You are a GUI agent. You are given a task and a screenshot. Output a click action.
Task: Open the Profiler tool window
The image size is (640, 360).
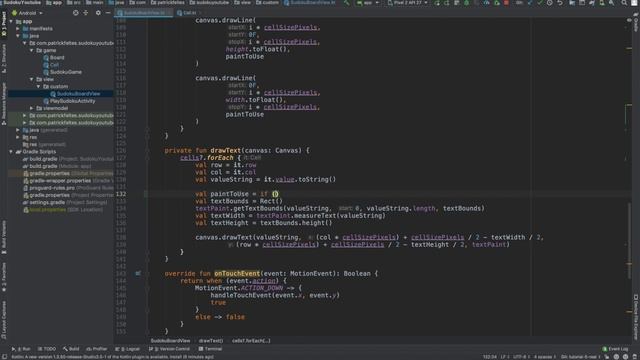coord(97,349)
